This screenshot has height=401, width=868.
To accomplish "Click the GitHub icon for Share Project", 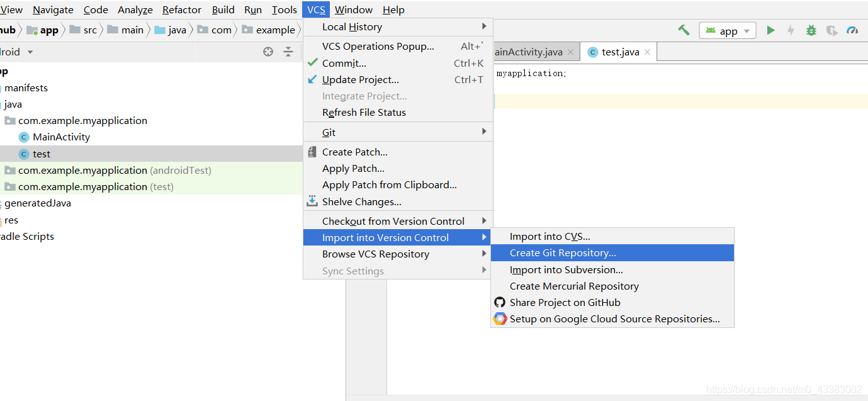I will 500,302.
